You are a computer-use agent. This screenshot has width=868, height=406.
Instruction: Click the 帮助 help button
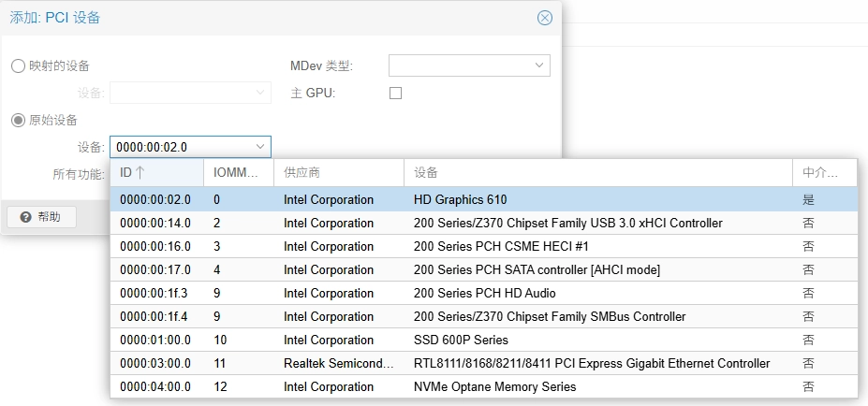tap(41, 217)
